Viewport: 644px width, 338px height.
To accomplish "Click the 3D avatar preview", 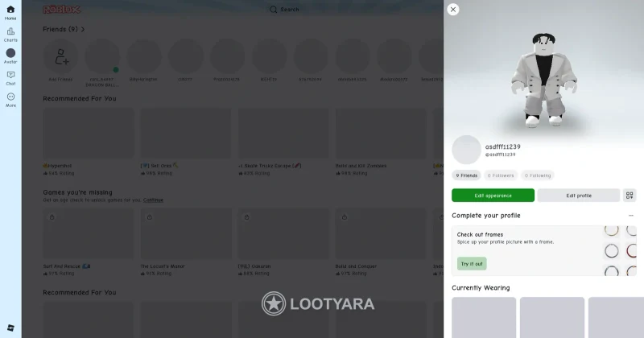I will tap(544, 80).
